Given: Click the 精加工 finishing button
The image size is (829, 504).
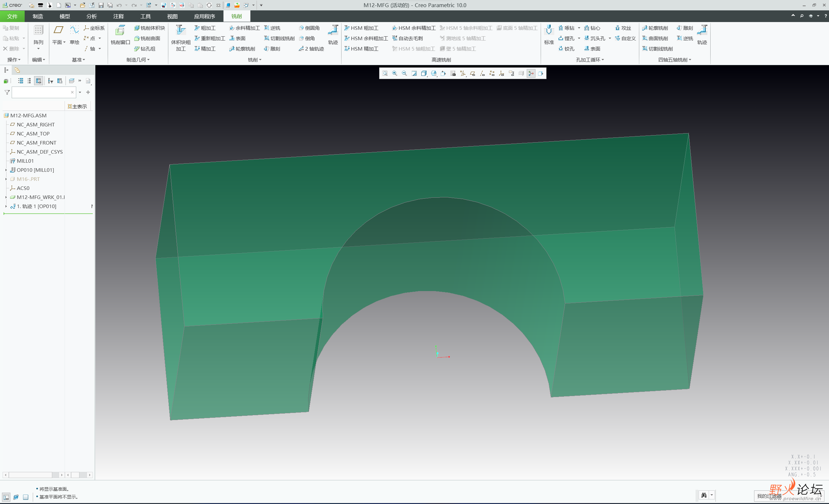Looking at the screenshot, I should pos(205,49).
